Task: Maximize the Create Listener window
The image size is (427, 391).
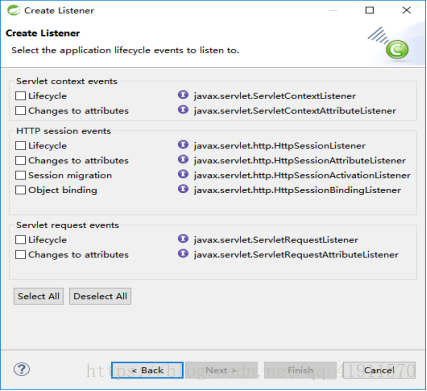Action: tap(369, 10)
